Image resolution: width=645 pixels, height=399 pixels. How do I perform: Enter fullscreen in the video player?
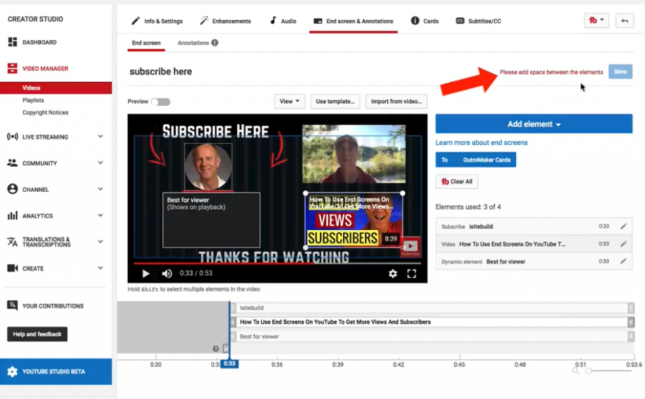pos(412,274)
